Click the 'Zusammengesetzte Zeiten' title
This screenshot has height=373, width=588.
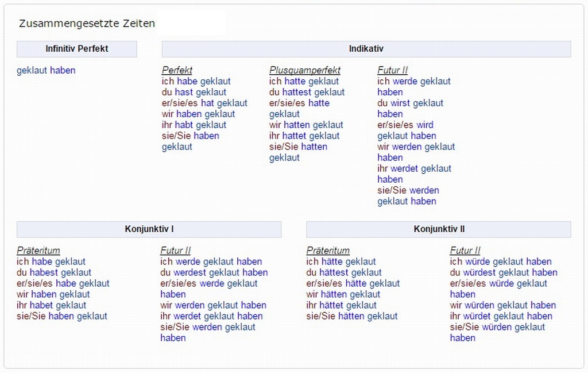pyautogui.click(x=87, y=24)
